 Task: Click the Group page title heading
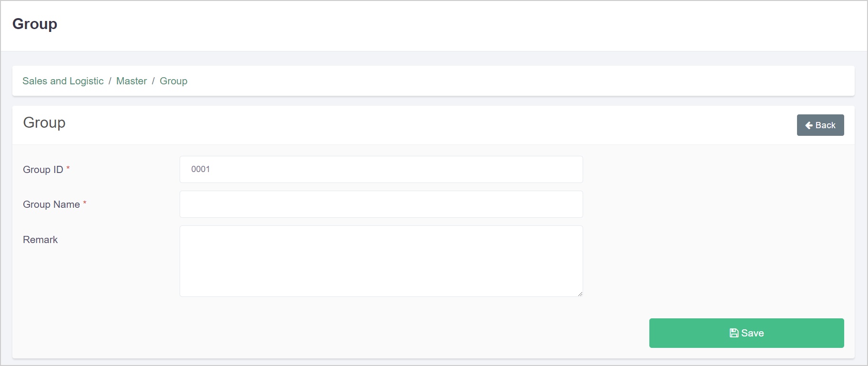pos(35,24)
